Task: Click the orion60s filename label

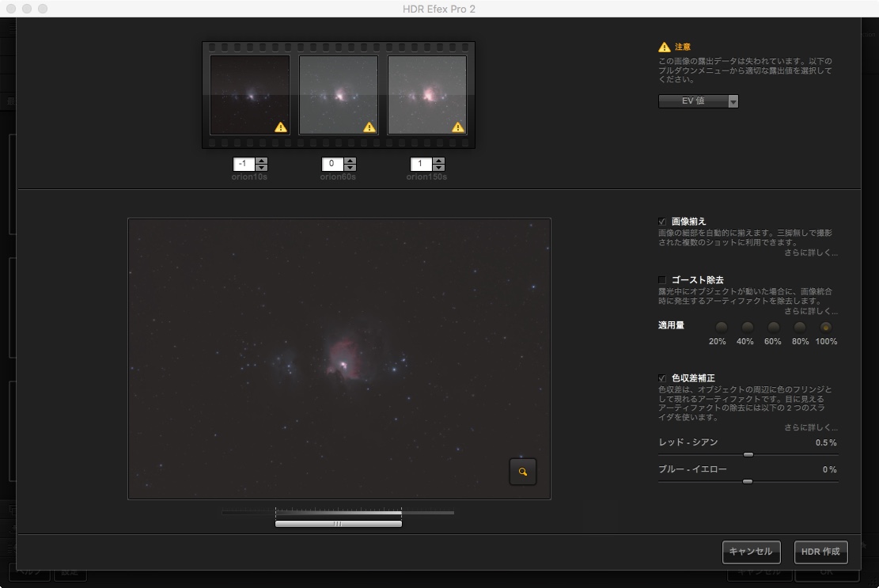Action: (338, 176)
